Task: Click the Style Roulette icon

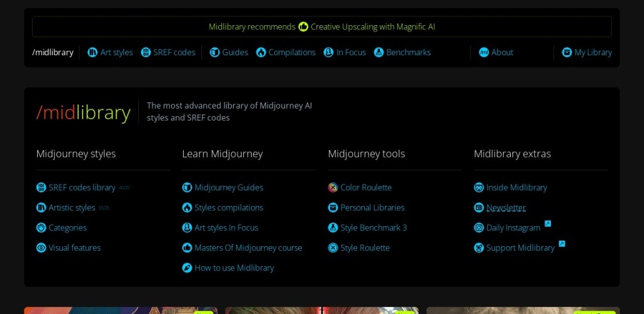Action: click(x=333, y=248)
